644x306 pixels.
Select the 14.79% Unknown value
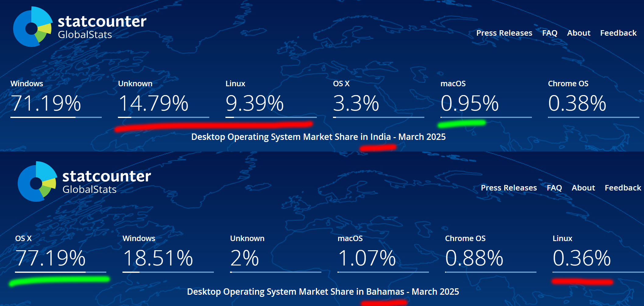pos(153,103)
